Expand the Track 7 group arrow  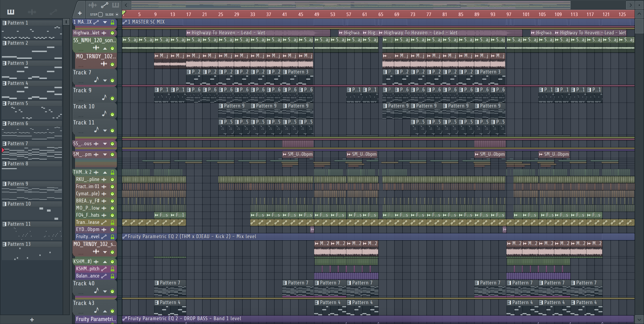[105, 80]
